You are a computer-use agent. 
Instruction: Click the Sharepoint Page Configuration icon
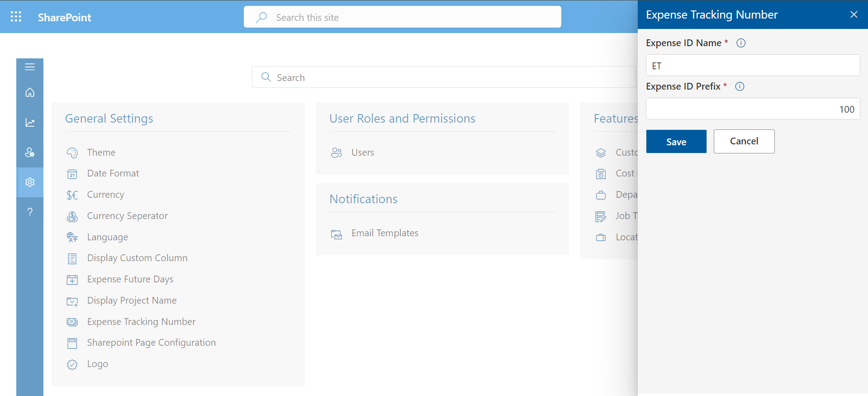coord(72,344)
